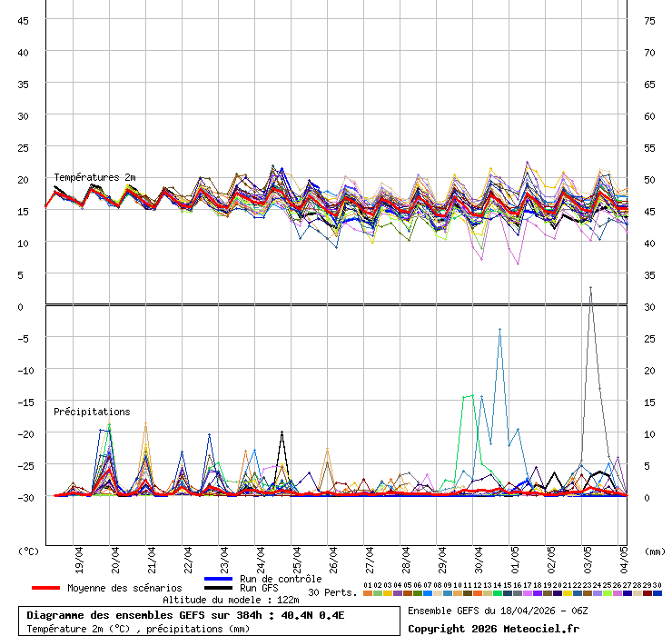The image size is (672, 636).
Task: Click the blue Run de contrôle legend line
Action: (219, 579)
